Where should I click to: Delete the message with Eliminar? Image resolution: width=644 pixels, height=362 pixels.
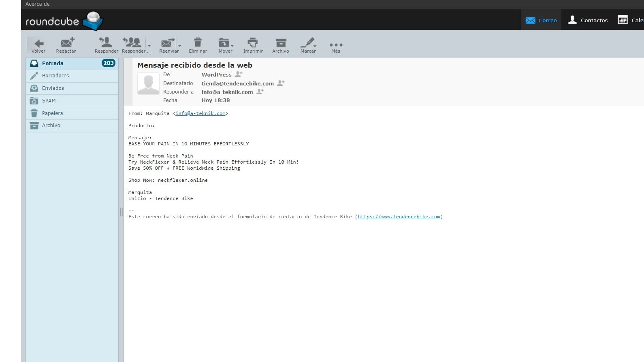pyautogui.click(x=198, y=45)
